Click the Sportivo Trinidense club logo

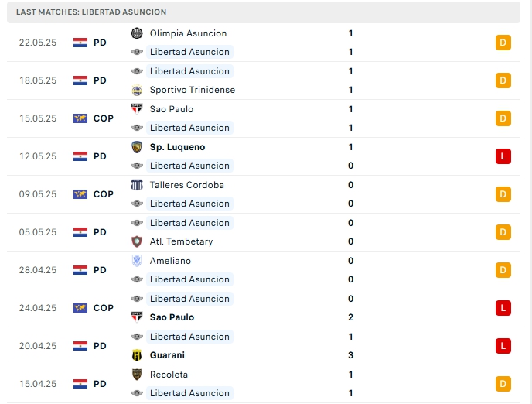tap(137, 90)
